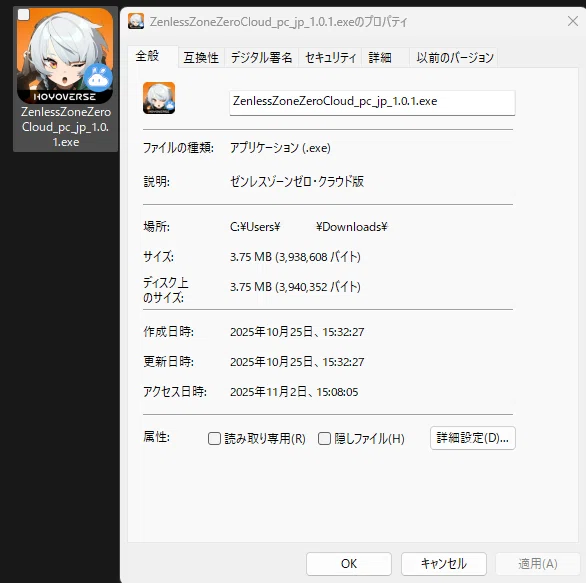This screenshot has height=583, width=586.
Task: Click the location path C:¥Users¥ ¥Downloads¥
Action: (309, 227)
